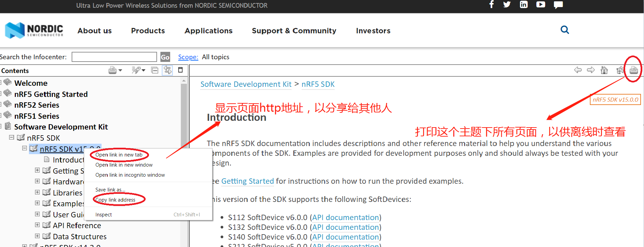Click the Print Page icon at top right
The height and width of the screenshot is (247, 644).
coord(634,70)
